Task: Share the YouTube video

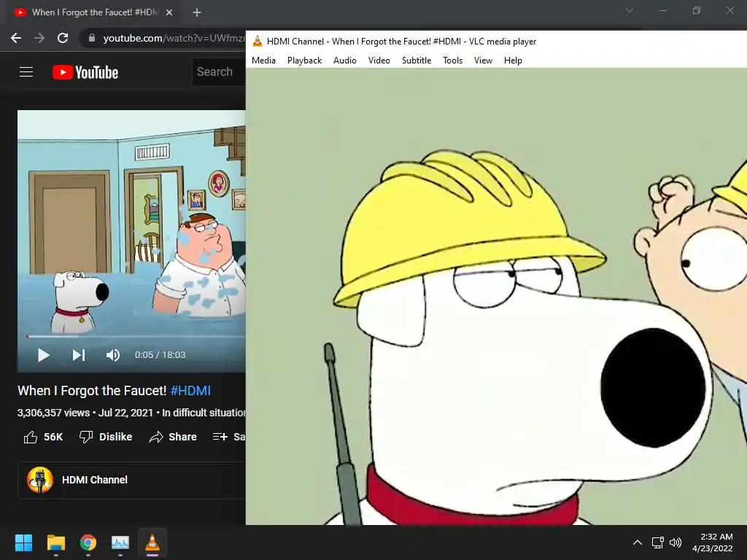Action: click(172, 437)
